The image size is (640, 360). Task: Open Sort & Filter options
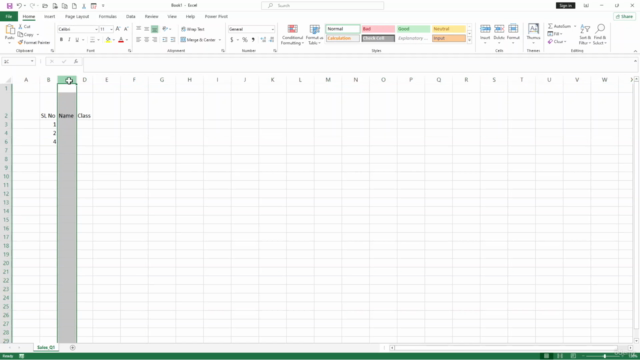pos(585,35)
